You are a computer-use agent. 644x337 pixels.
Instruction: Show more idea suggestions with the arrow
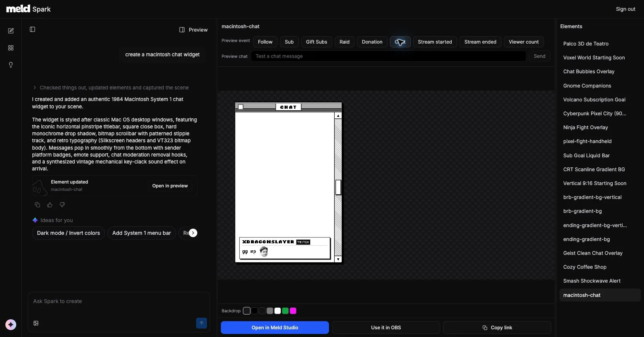(193, 233)
